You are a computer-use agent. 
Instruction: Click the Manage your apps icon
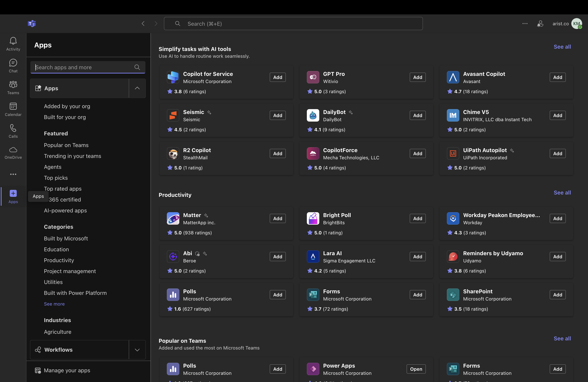pos(38,370)
